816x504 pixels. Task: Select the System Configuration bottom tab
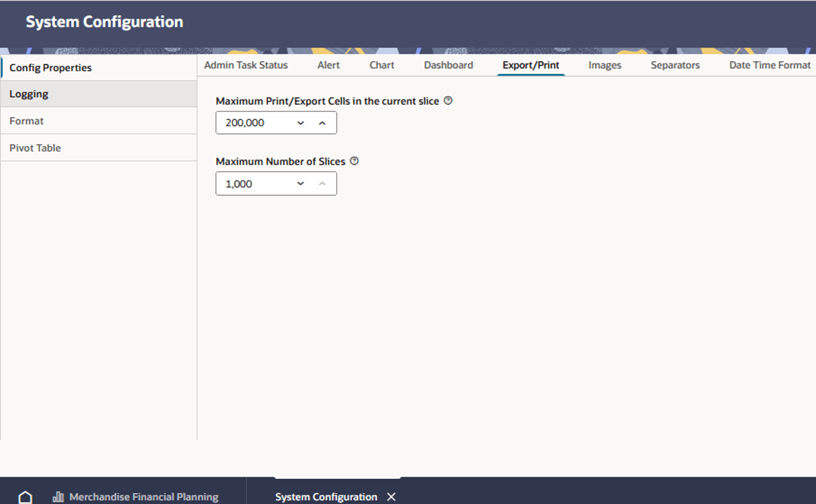[x=327, y=497]
